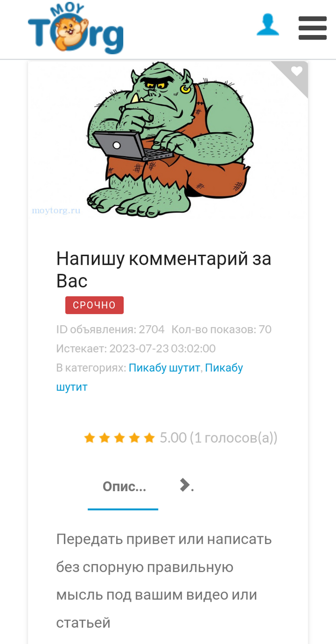This screenshot has height=644, width=336.
Task: Click the Кол-во показов: 70 counter
Action: click(x=221, y=330)
